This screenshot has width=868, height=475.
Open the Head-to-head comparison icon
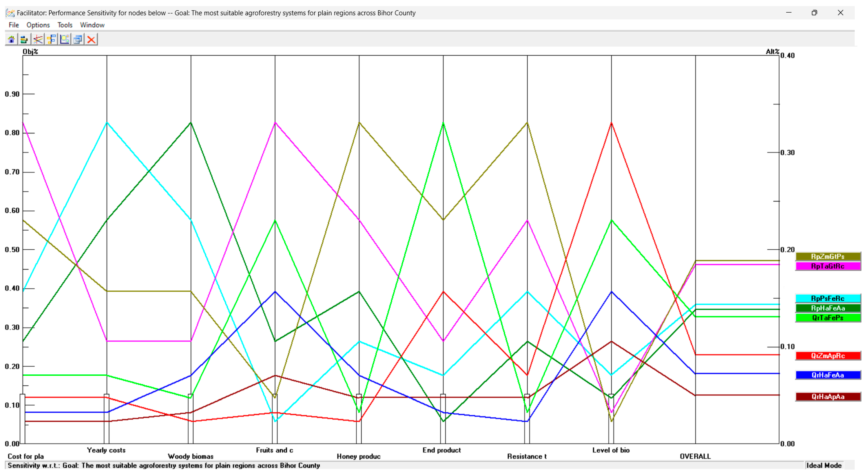[x=51, y=39]
